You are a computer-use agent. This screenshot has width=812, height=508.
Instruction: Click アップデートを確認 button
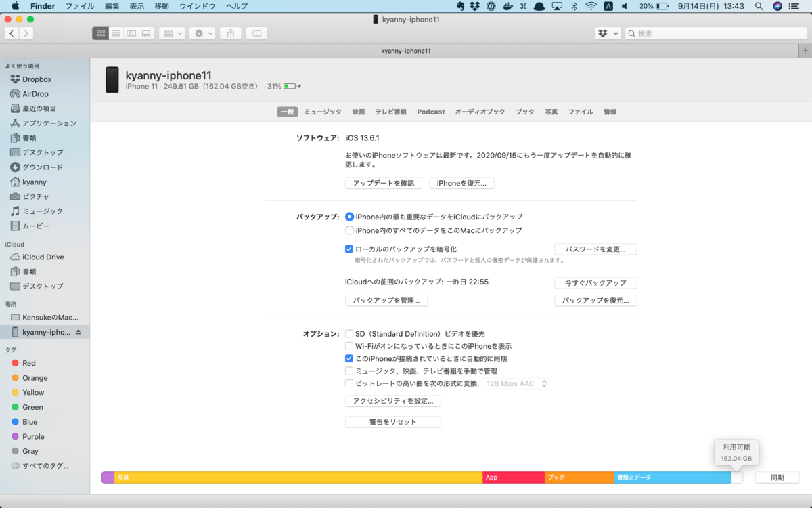point(384,183)
